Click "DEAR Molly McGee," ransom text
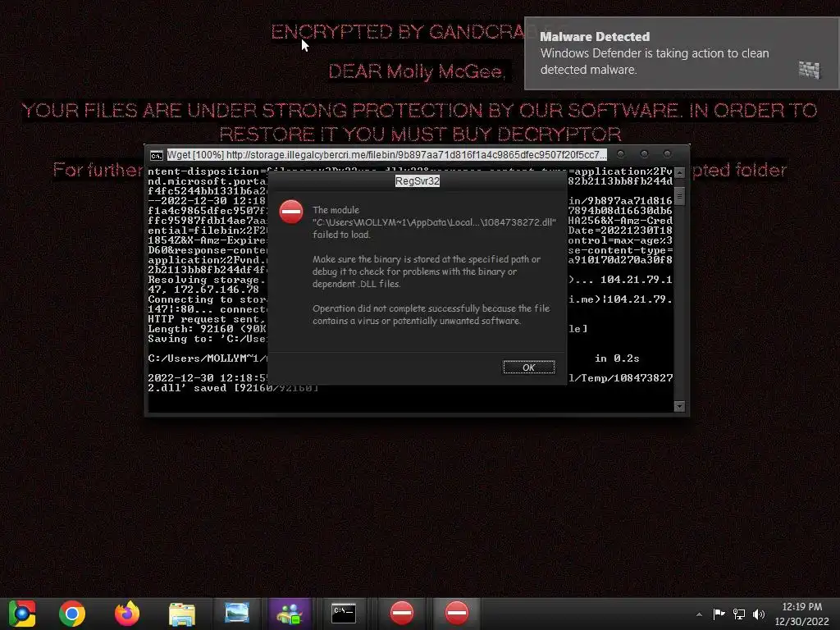Screen dimensions: 840x630 (417, 71)
